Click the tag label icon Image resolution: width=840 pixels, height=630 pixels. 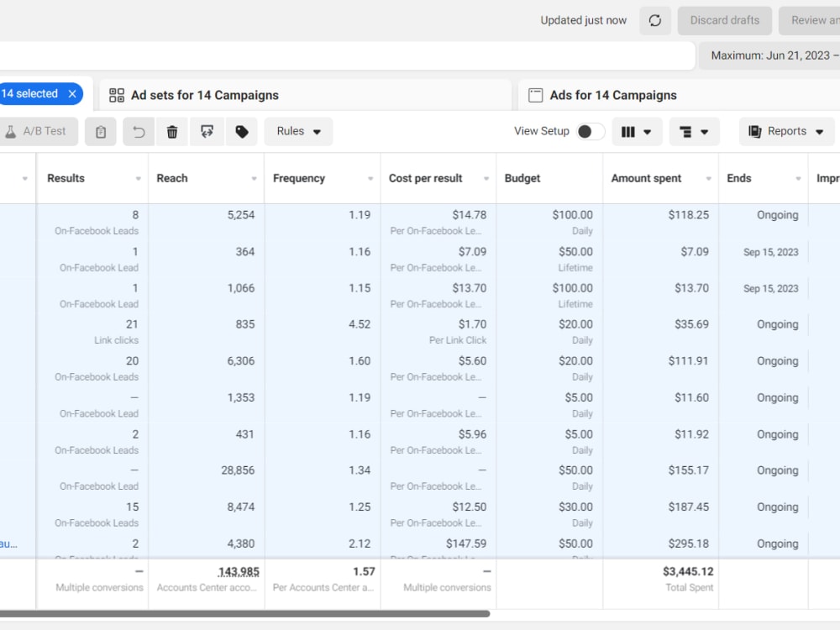point(241,131)
